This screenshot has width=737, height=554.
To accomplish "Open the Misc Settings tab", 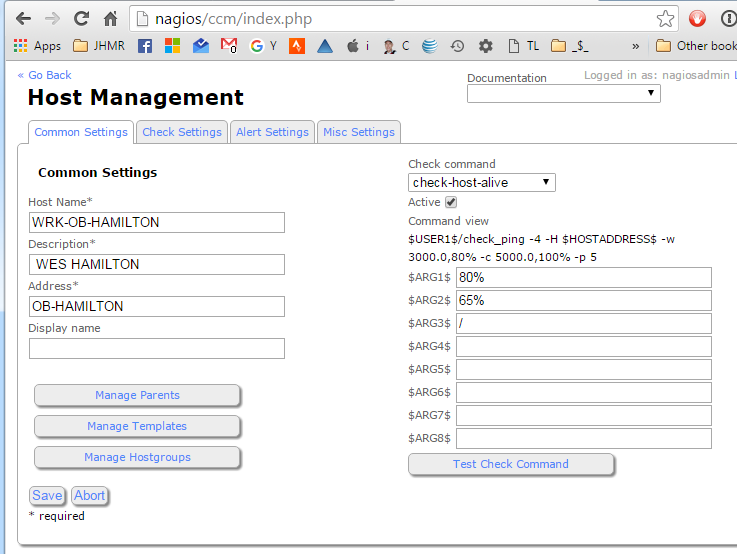I will (x=358, y=132).
